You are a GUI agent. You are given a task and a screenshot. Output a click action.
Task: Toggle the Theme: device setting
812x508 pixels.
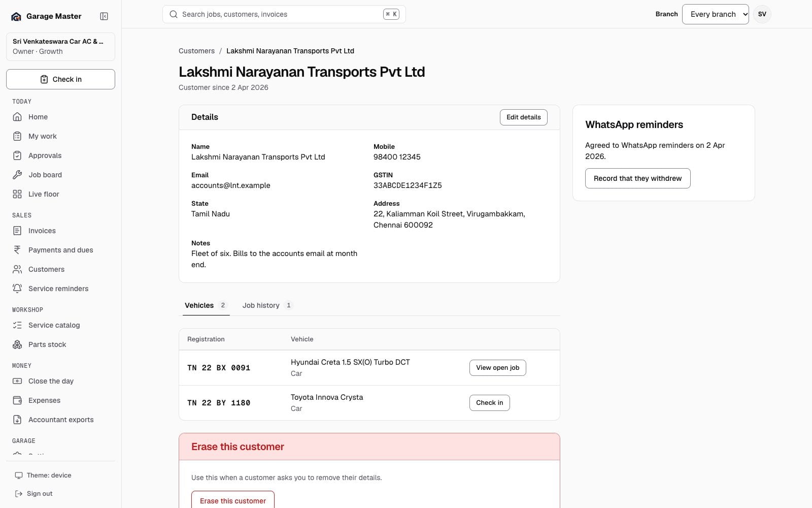tap(60, 475)
